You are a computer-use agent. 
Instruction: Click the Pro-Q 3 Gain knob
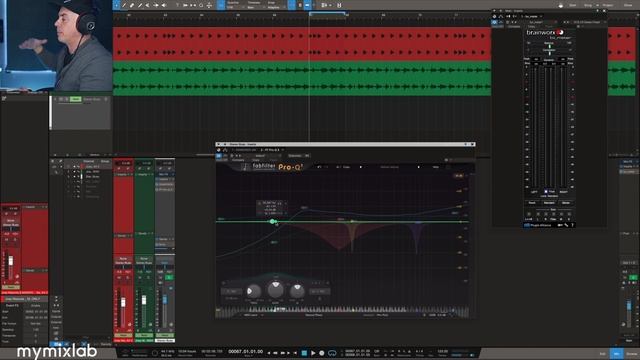pyautogui.click(x=276, y=289)
